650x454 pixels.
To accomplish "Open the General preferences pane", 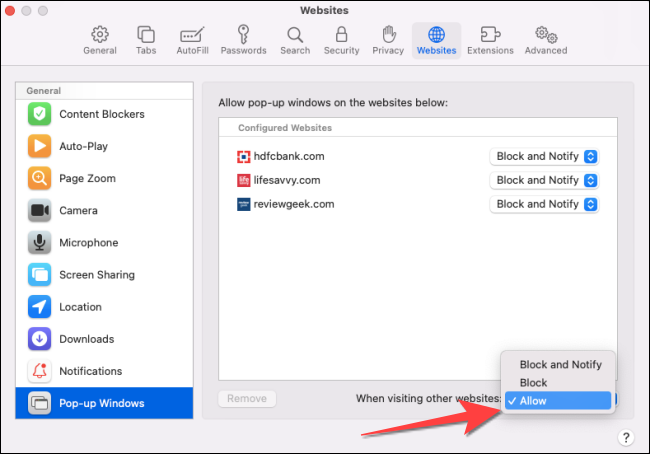I will point(100,40).
